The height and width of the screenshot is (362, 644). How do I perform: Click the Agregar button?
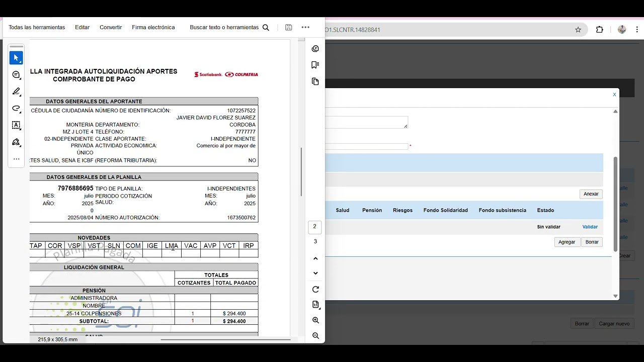pyautogui.click(x=567, y=242)
